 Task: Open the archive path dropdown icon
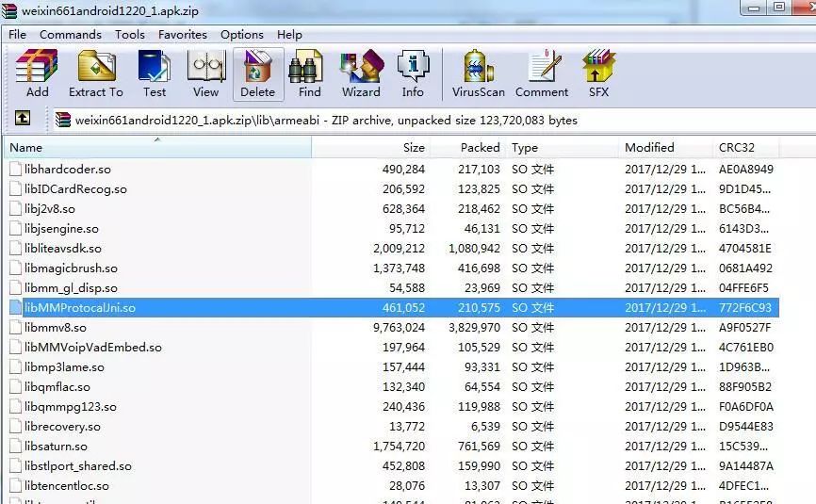coord(63,120)
